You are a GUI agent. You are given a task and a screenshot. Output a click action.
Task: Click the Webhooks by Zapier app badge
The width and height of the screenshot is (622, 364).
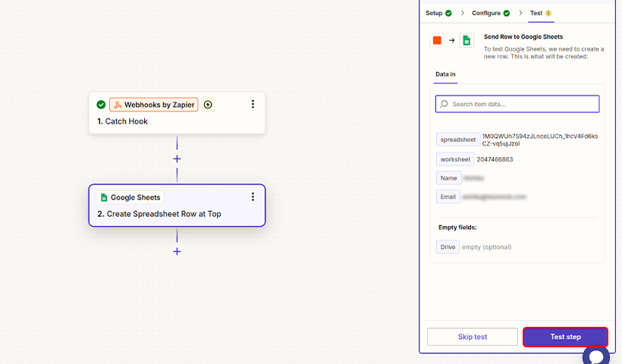click(153, 105)
